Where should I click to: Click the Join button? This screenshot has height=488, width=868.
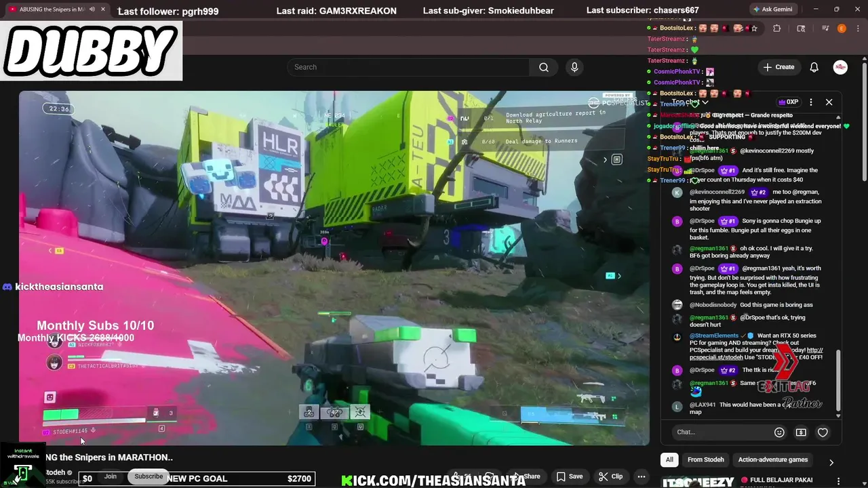pyautogui.click(x=111, y=476)
